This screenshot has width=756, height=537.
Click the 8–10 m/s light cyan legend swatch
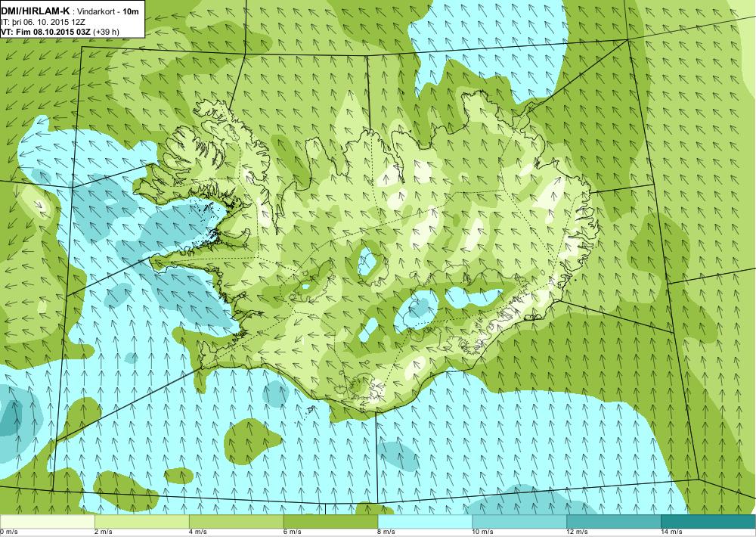[425, 522]
